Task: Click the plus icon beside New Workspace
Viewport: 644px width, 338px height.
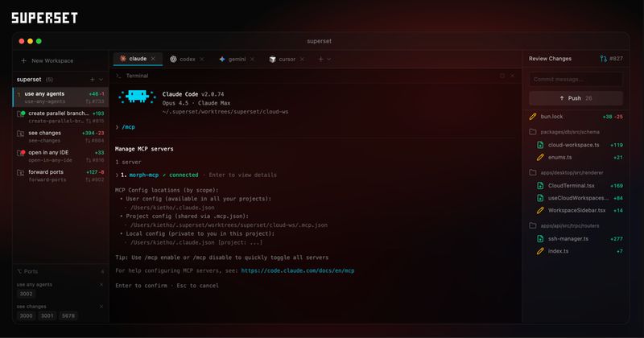Action: (x=23, y=60)
